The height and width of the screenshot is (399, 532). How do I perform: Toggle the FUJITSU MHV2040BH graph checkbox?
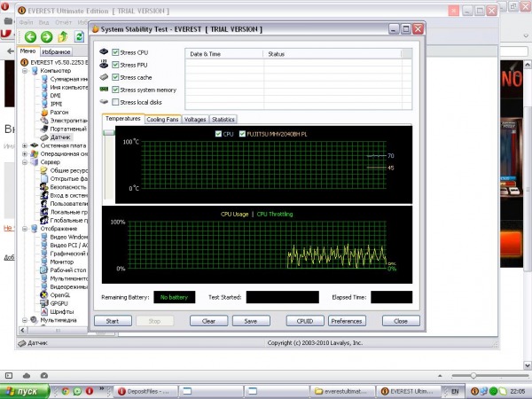pyautogui.click(x=242, y=134)
